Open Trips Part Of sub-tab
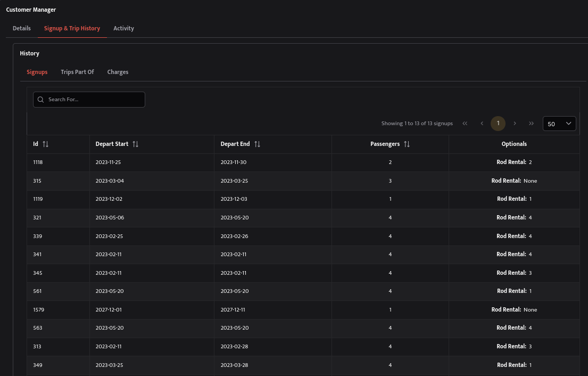This screenshot has width=588, height=376. [77, 72]
